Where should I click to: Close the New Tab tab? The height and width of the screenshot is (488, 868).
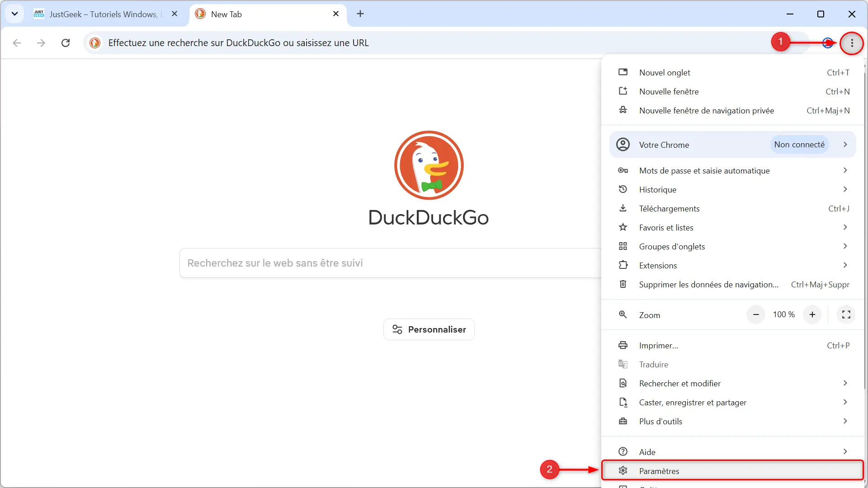[336, 14]
